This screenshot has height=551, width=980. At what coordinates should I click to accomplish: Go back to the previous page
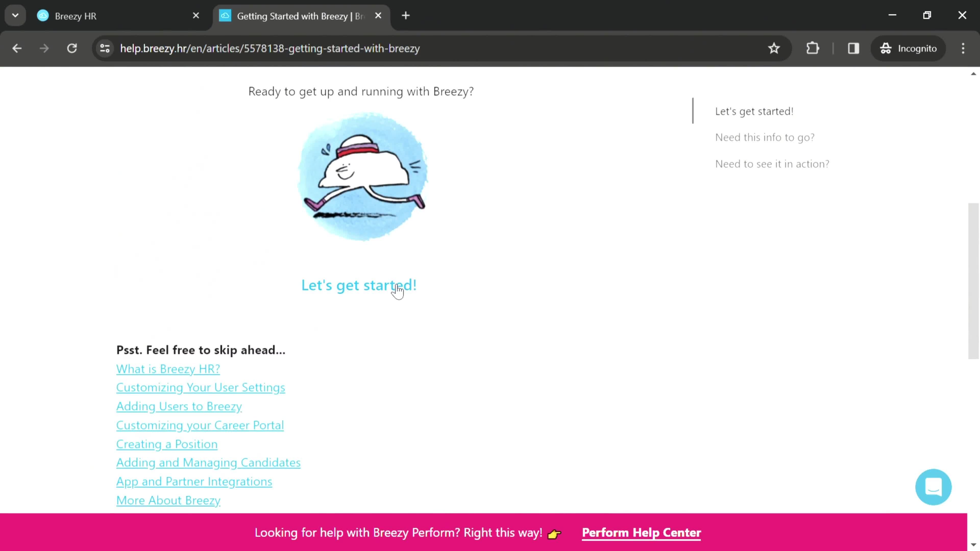tap(17, 48)
